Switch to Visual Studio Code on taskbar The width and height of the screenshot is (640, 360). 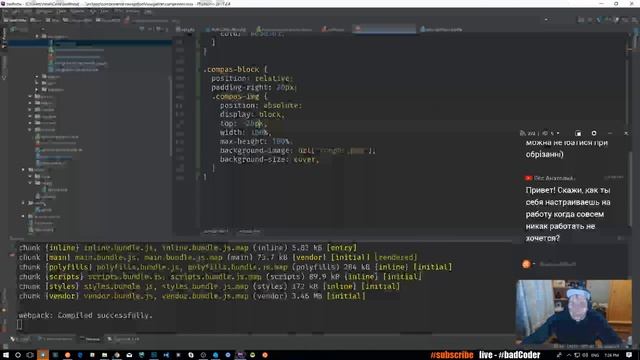166,355
